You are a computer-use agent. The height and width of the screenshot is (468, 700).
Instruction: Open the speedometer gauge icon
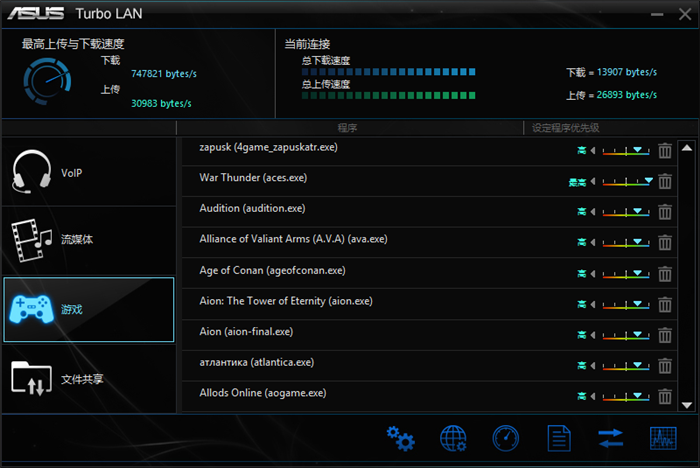click(506, 438)
